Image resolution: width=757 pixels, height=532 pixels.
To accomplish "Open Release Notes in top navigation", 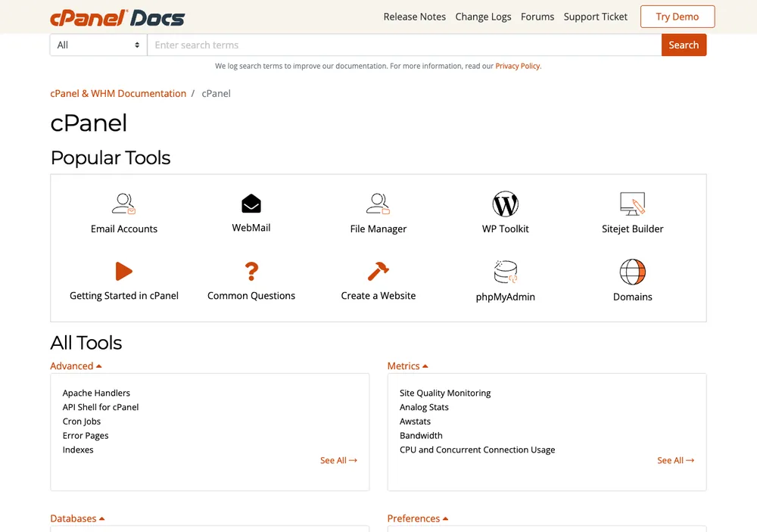I will point(415,17).
